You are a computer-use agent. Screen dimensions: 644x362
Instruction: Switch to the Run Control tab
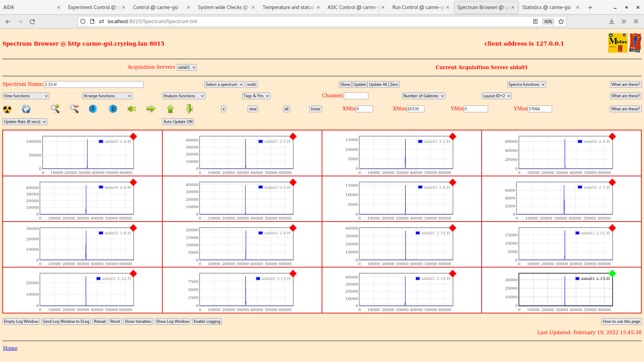[x=418, y=7]
